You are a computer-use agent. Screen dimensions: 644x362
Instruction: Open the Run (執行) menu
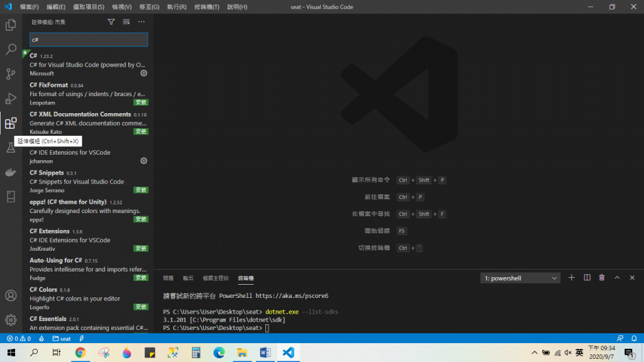[x=177, y=7]
